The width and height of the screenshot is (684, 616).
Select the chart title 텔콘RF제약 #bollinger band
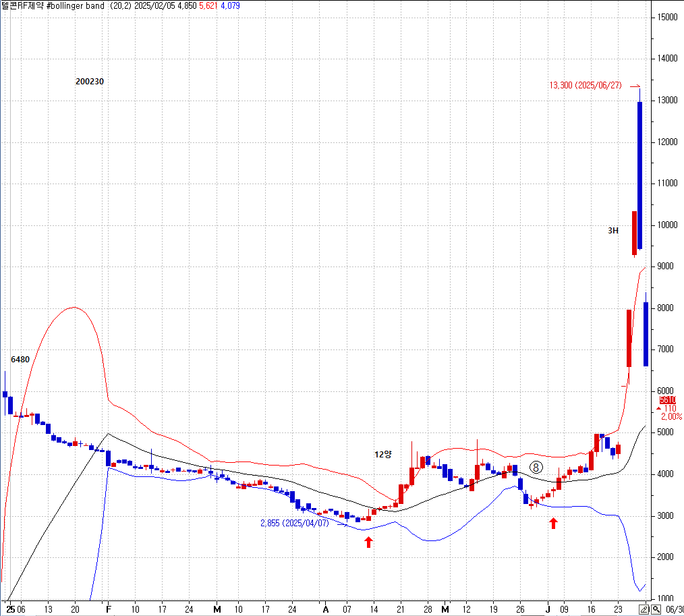(x=53, y=5)
